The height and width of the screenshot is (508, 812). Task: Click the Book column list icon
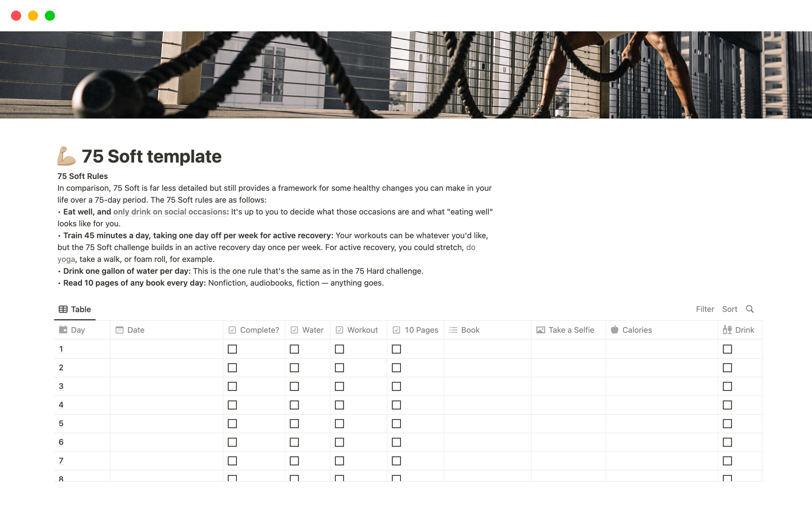pyautogui.click(x=453, y=330)
